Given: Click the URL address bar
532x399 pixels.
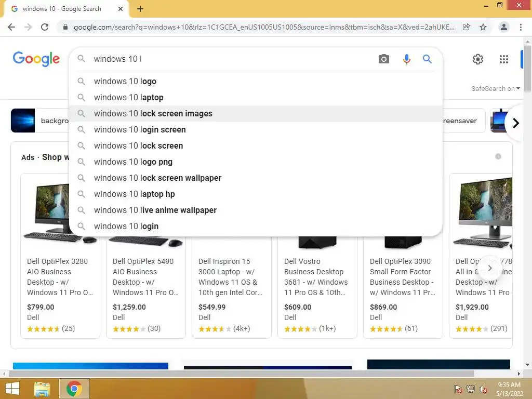Looking at the screenshot, I should pos(264,27).
